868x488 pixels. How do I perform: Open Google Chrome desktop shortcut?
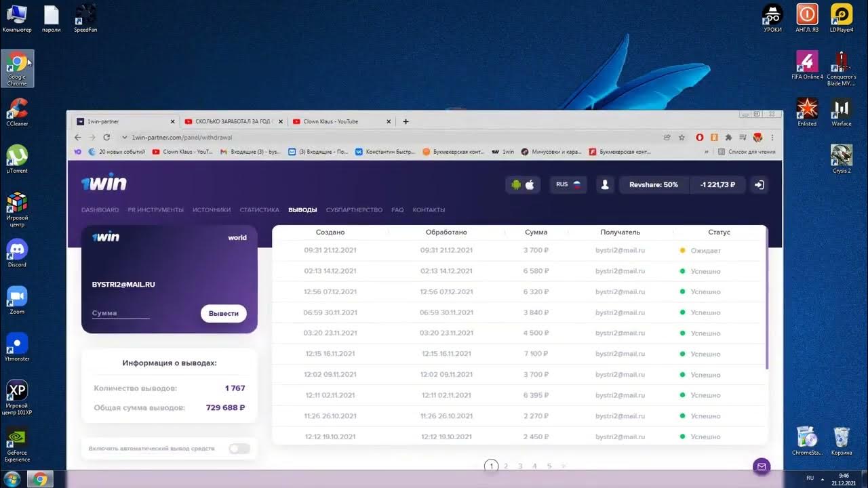[x=17, y=69]
